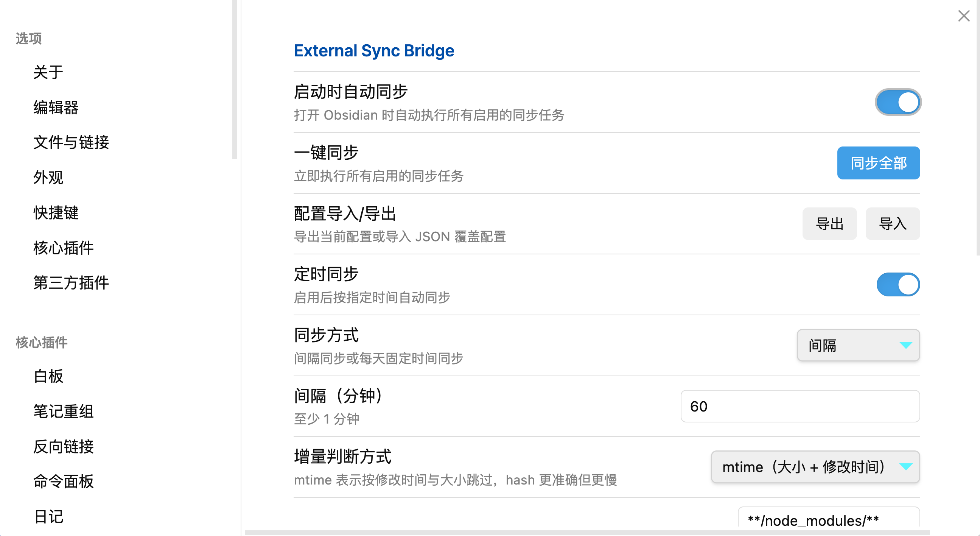Close the settings dialog with the X icon
Image resolution: width=980 pixels, height=536 pixels.
point(964,16)
